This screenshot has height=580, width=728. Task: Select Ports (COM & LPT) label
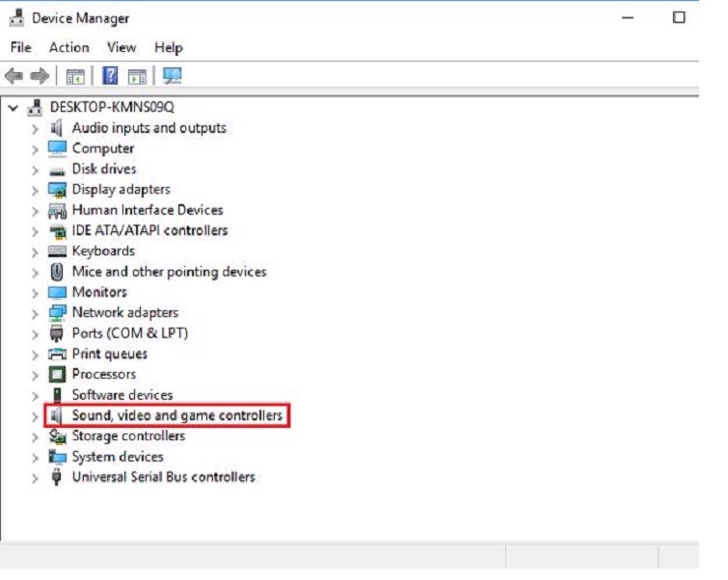(130, 333)
